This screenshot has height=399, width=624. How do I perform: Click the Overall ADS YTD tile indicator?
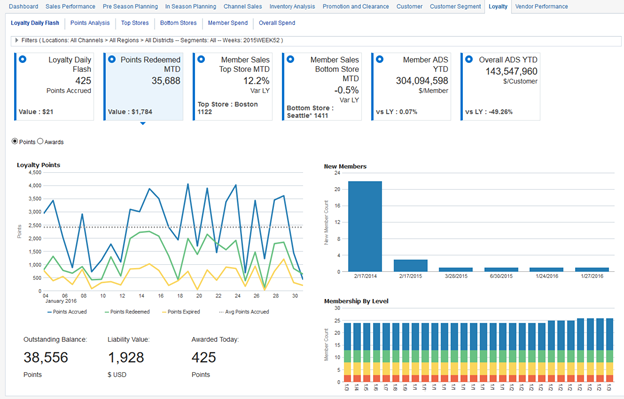pos(469,59)
